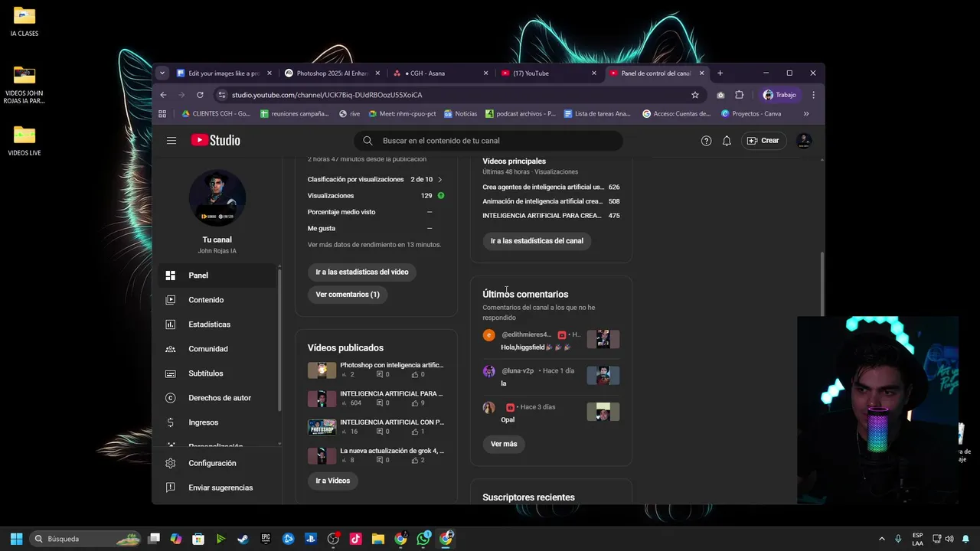Open INTELIGENCIA ARTIFICIAL CON P... published video
The image size is (980, 551).
(391, 422)
